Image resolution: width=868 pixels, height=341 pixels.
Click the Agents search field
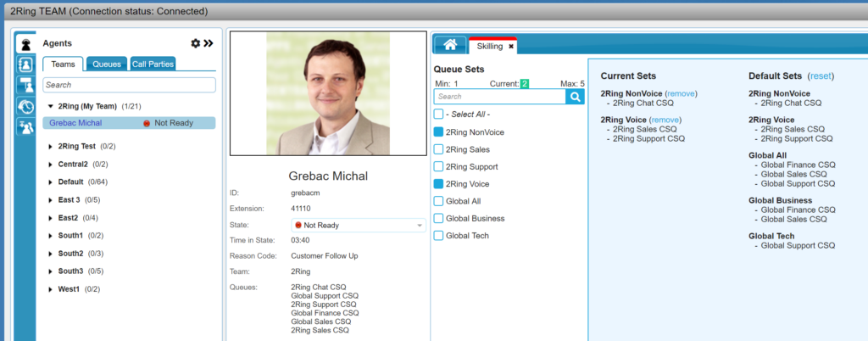(130, 85)
